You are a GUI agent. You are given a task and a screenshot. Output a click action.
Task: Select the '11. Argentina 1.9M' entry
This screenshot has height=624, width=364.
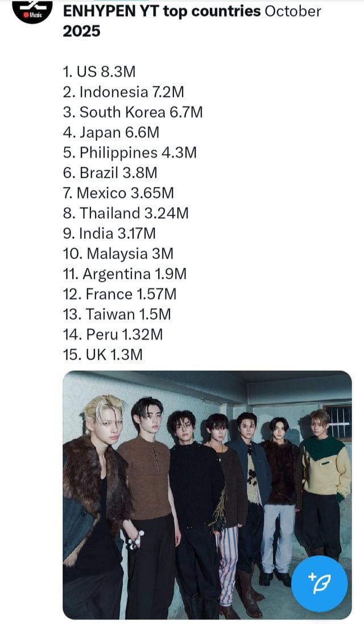pyautogui.click(x=125, y=274)
